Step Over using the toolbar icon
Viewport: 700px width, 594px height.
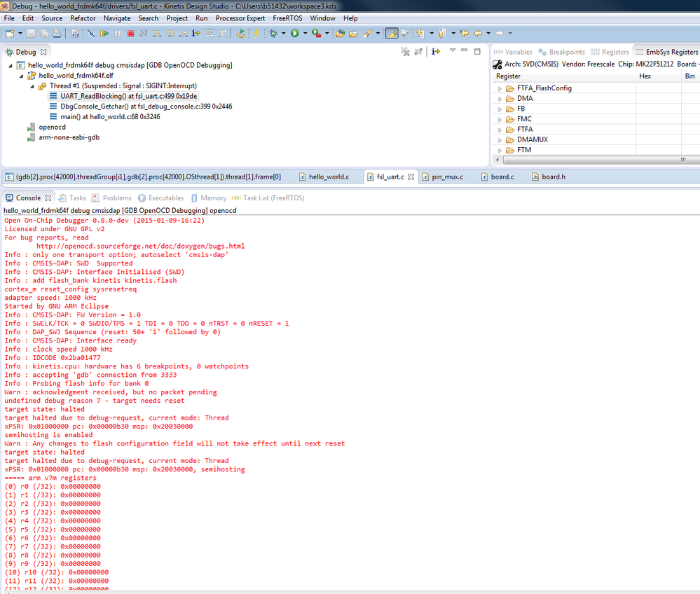pyautogui.click(x=170, y=34)
